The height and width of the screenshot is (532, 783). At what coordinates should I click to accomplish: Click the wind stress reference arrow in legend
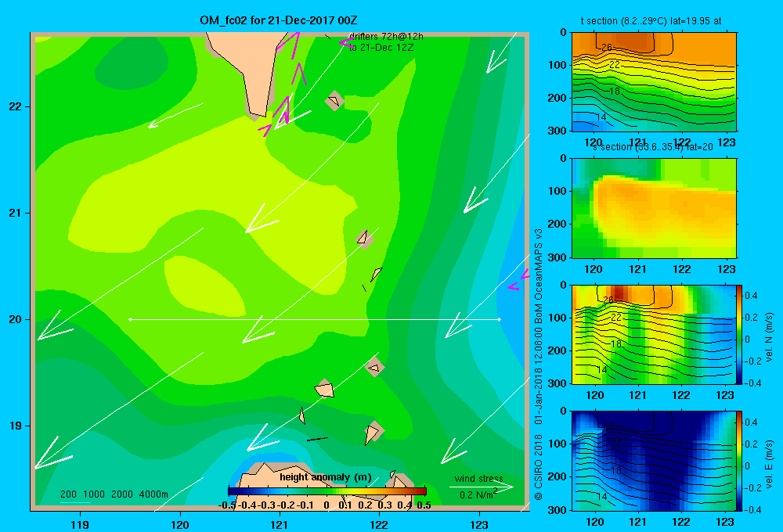tap(481, 487)
